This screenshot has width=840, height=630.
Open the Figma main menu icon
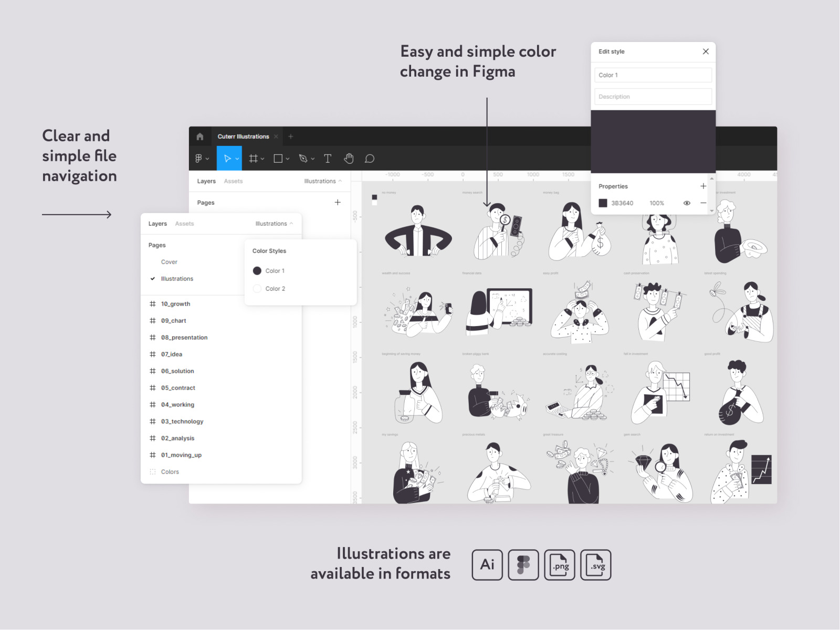(199, 159)
